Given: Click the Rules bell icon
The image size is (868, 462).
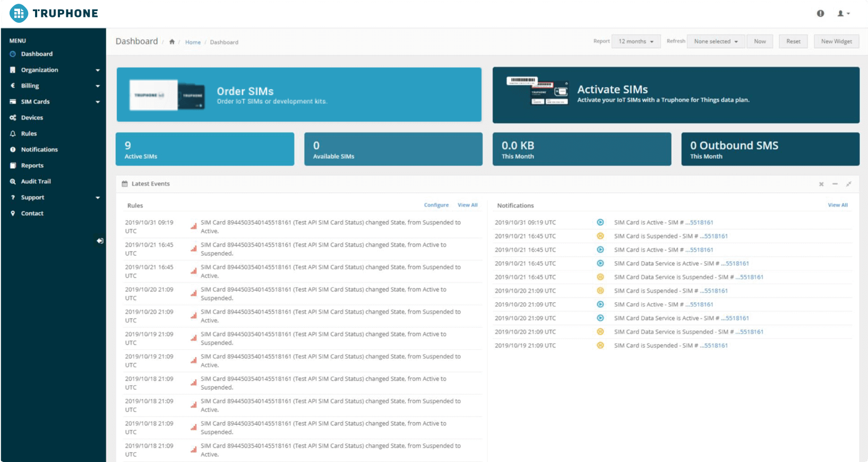Looking at the screenshot, I should 13,134.
